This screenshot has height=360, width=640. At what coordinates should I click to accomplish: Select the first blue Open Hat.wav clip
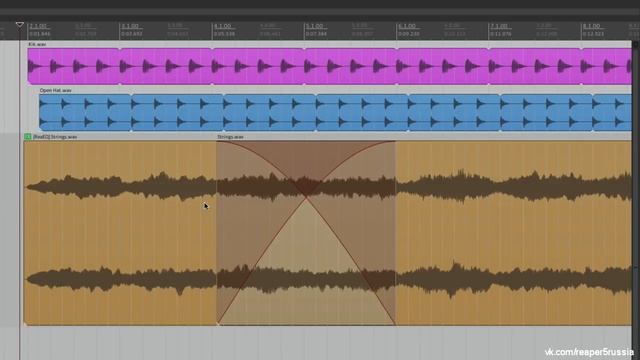point(85,113)
